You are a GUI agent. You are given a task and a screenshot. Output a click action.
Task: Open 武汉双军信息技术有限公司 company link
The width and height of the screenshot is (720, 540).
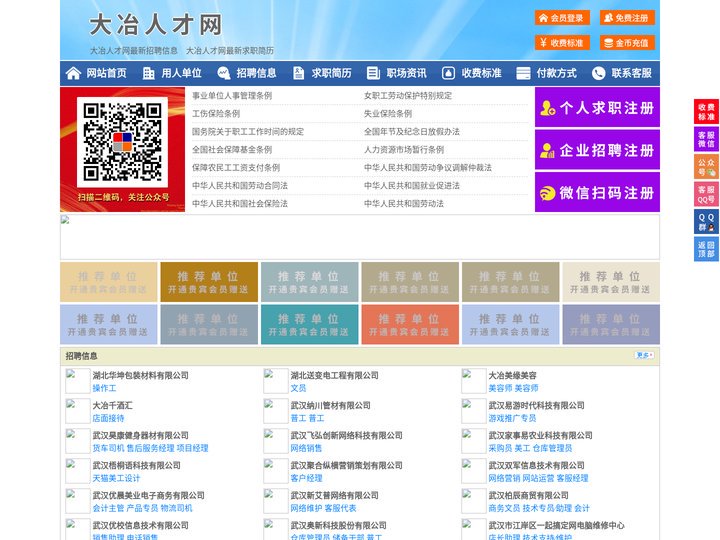(536, 465)
